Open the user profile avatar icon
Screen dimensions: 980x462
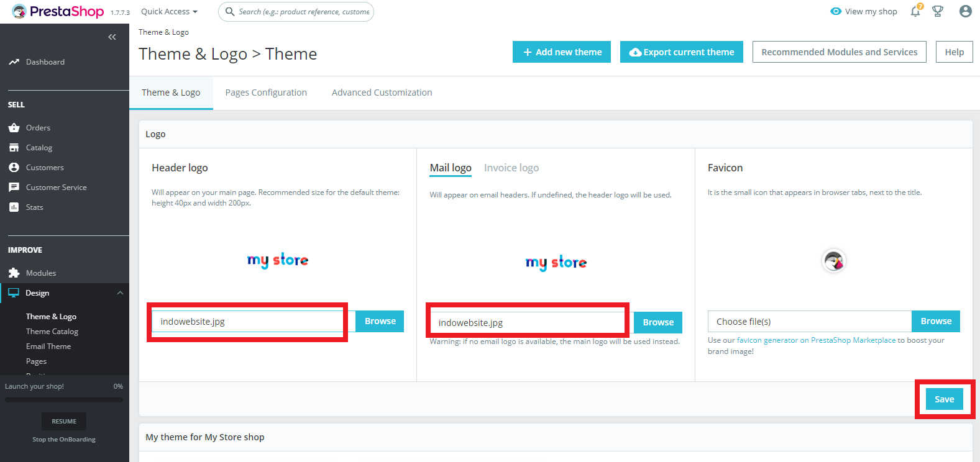(x=965, y=11)
